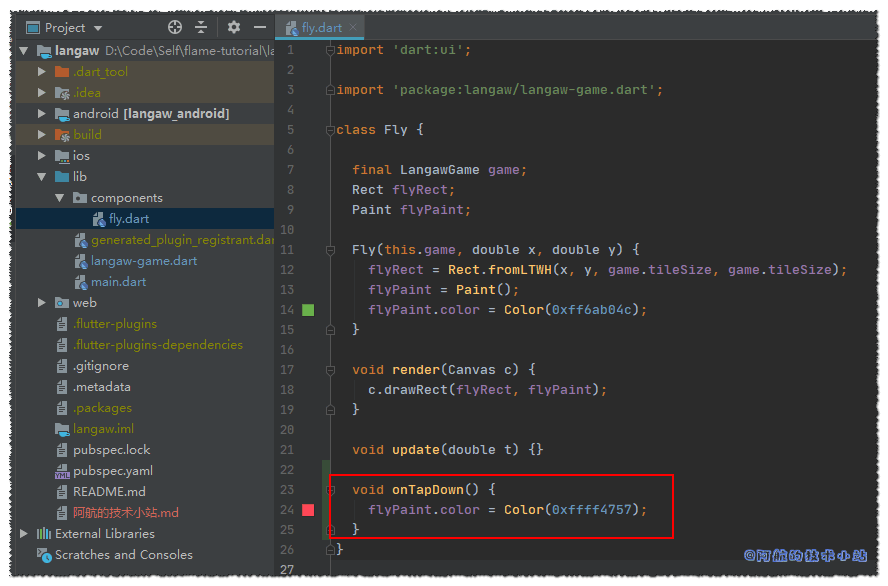The width and height of the screenshot is (888, 586).
Task: Open the Project panel settings gear
Action: point(234,28)
